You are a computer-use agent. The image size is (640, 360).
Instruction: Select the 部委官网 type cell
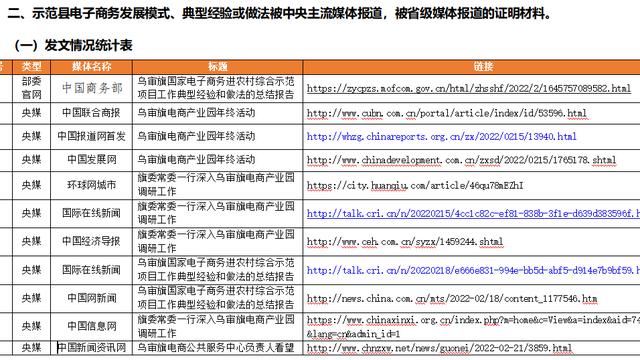pos(31,88)
